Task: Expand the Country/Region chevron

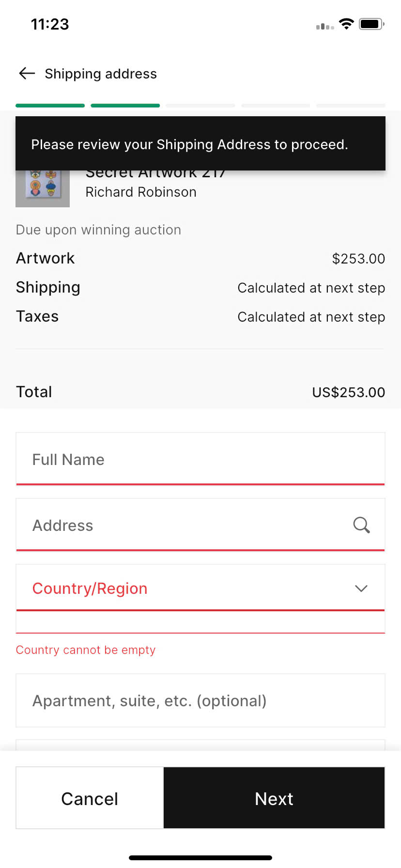Action: (x=361, y=589)
